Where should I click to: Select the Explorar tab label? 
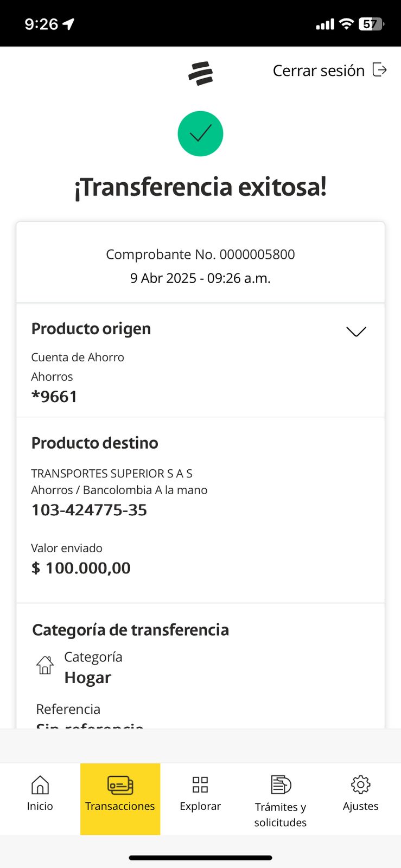point(200,806)
